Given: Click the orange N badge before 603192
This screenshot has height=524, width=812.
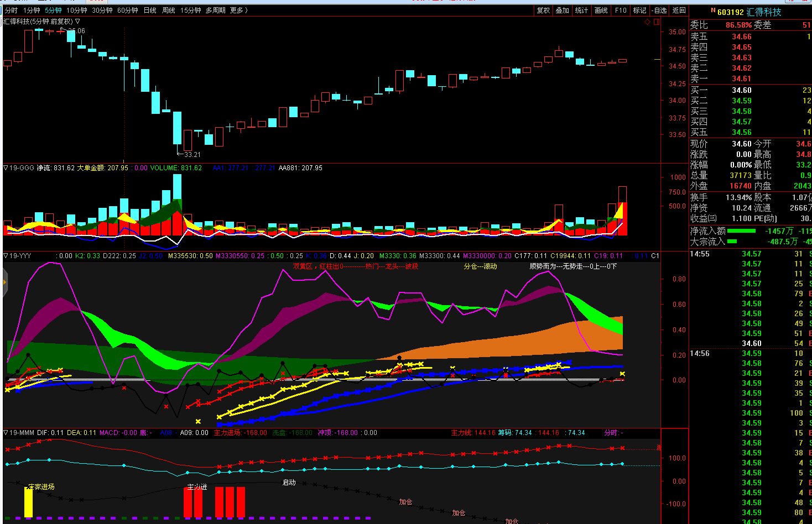Looking at the screenshot, I should pyautogui.click(x=713, y=11).
